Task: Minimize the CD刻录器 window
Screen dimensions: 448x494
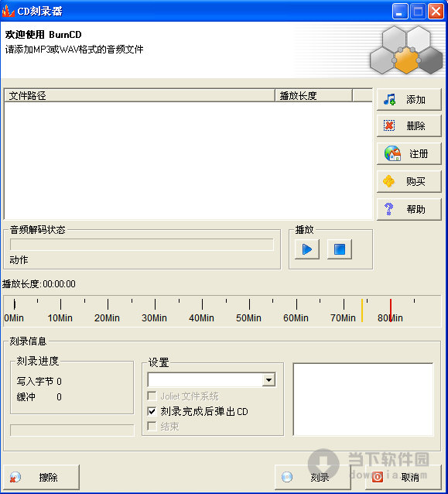Action: 400,12
